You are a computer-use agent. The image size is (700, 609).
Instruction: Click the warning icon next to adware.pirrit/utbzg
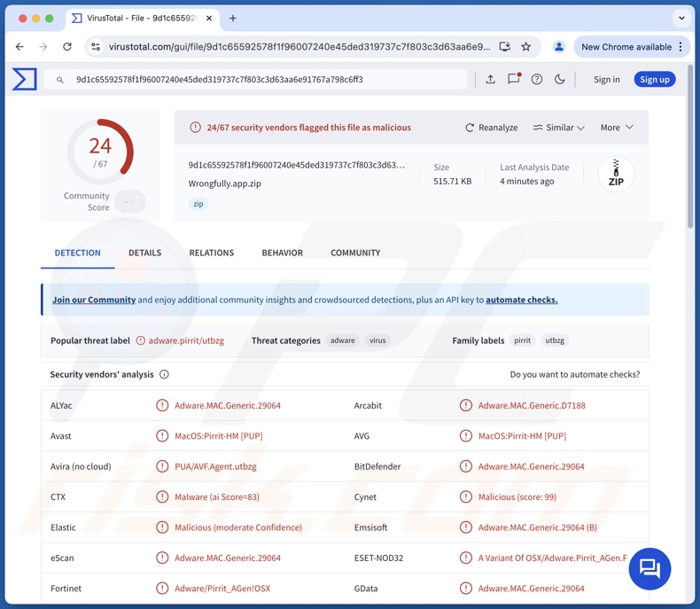[x=141, y=340]
